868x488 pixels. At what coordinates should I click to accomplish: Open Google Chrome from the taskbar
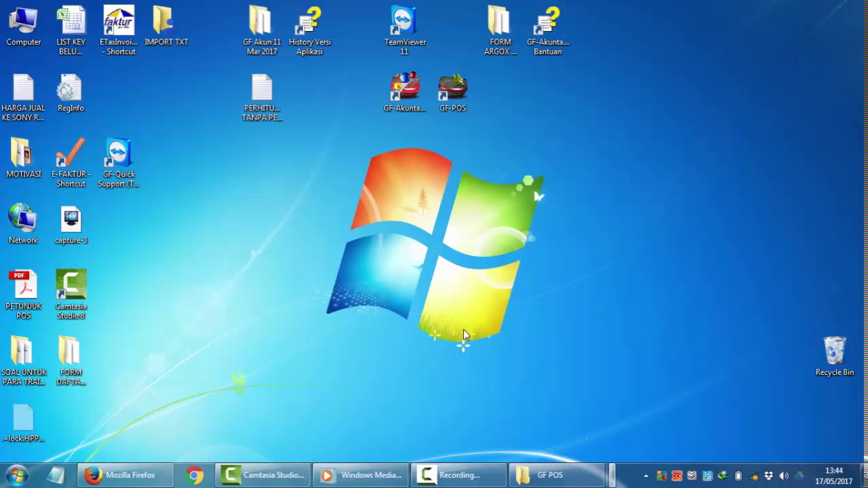click(x=195, y=475)
